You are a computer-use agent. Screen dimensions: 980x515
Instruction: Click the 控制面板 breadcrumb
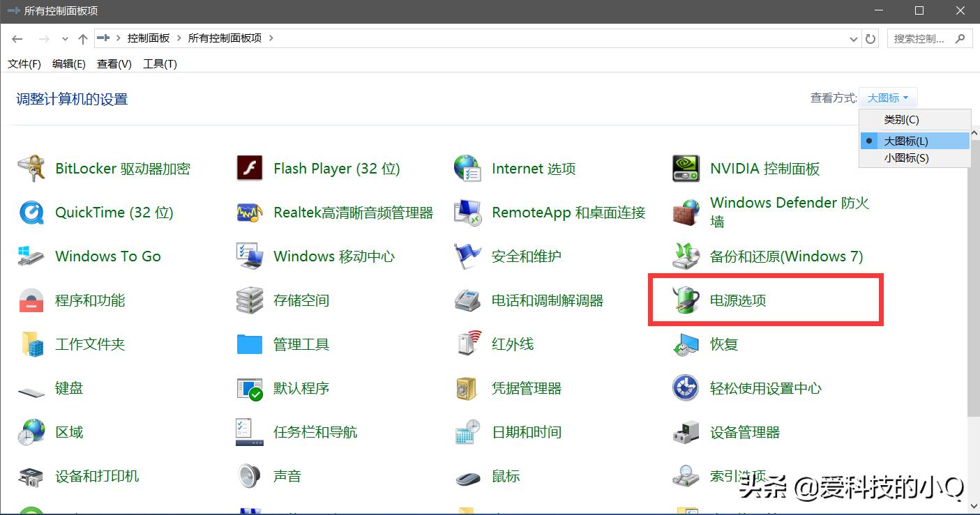click(x=149, y=38)
